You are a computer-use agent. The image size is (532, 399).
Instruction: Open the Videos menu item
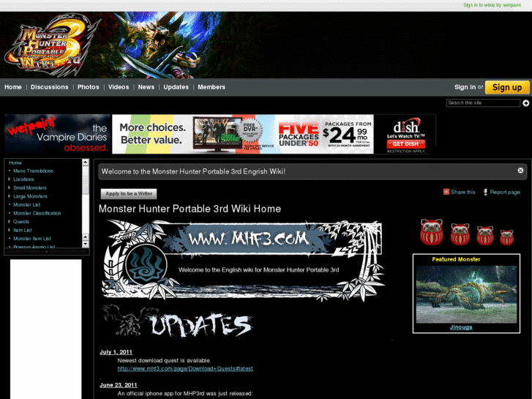[119, 87]
